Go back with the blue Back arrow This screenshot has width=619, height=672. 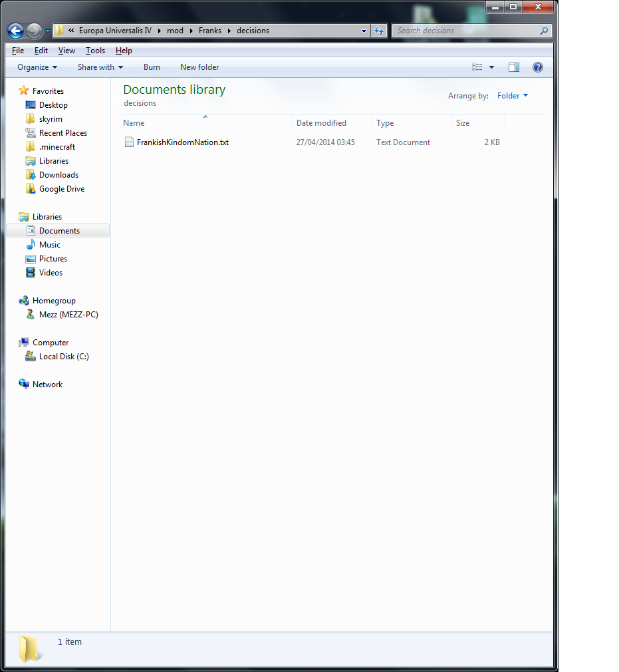pyautogui.click(x=16, y=31)
